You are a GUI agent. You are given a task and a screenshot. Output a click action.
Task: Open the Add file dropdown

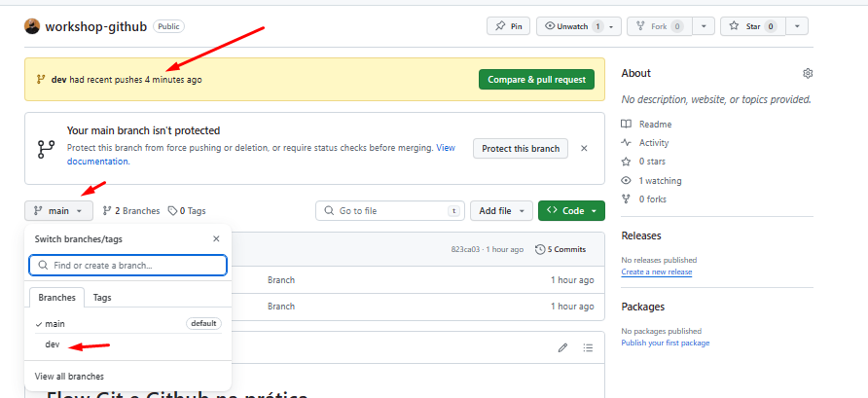coord(501,211)
